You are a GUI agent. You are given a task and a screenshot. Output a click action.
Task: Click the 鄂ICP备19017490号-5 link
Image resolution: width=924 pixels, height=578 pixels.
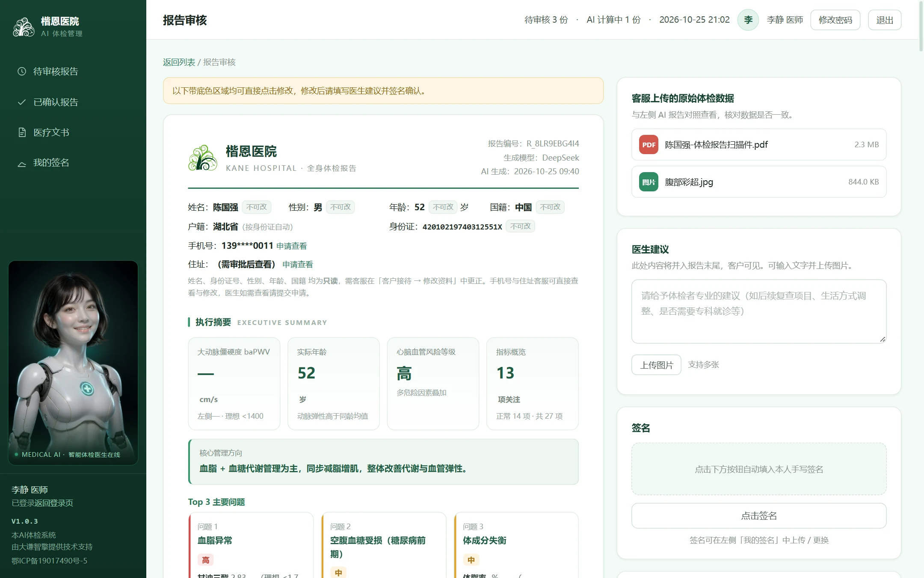pyautogui.click(x=49, y=561)
